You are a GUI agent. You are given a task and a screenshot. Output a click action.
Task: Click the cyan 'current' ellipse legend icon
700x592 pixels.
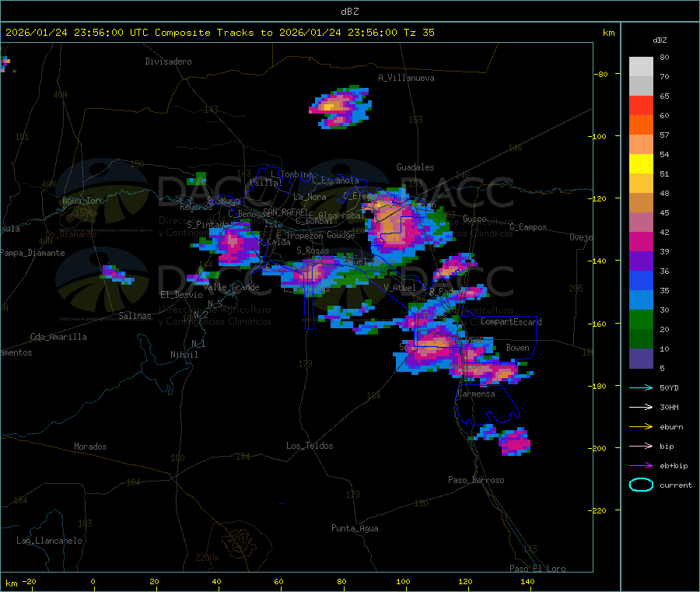pyautogui.click(x=641, y=485)
